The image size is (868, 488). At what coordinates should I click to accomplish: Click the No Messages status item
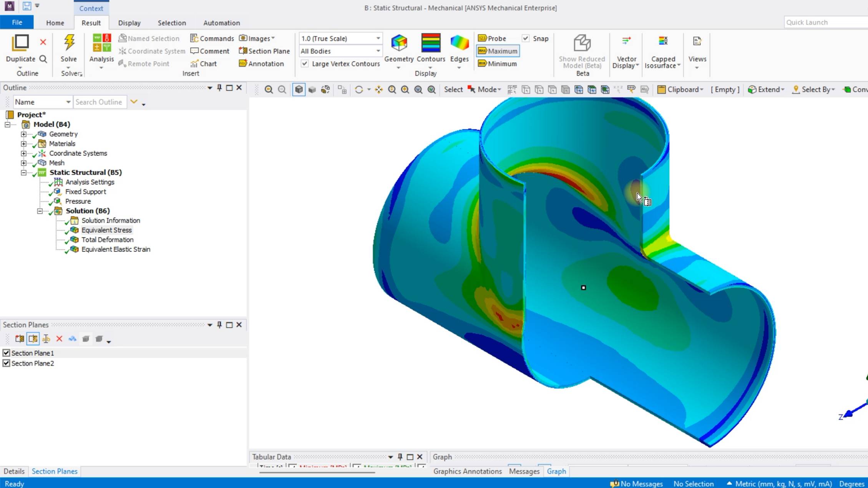[x=636, y=483]
